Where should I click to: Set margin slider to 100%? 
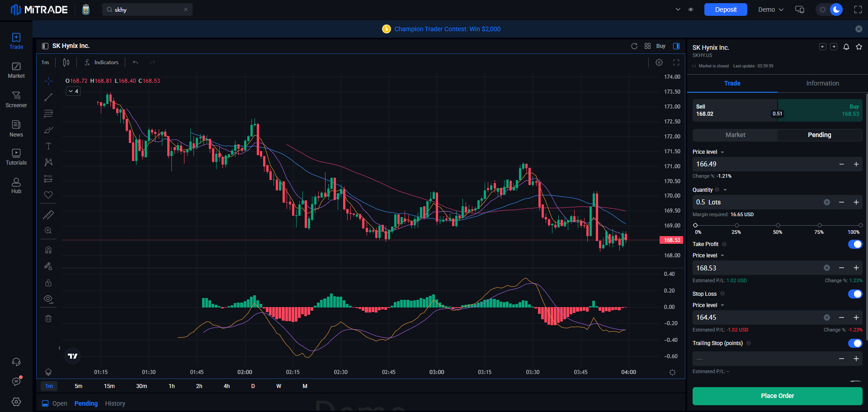pos(860,225)
